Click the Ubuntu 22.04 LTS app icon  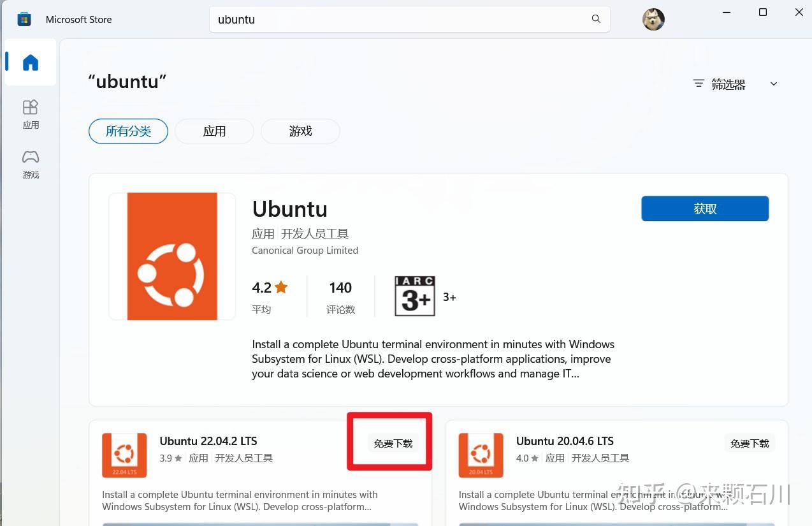pos(124,455)
